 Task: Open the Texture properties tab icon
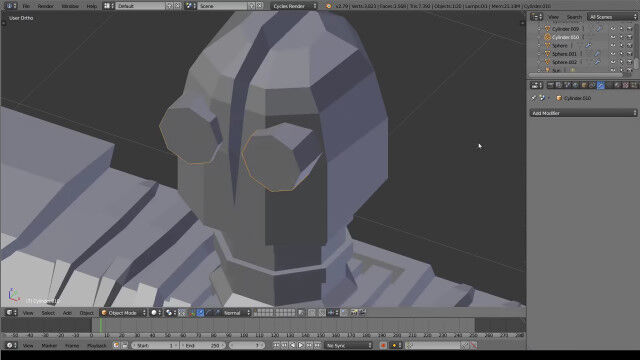pos(626,85)
